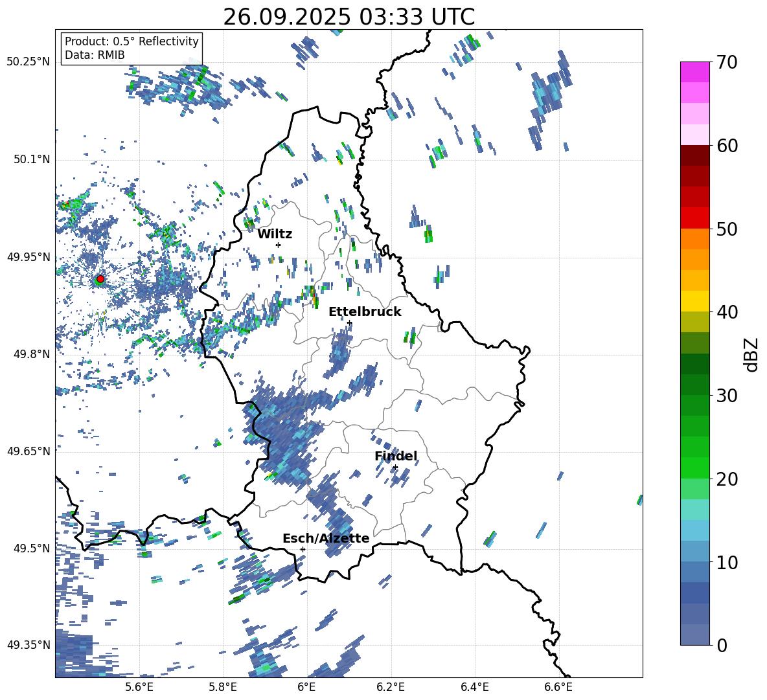Click the 49.65°N latitude label
This screenshot has height=700, width=767.
pyautogui.click(x=29, y=451)
